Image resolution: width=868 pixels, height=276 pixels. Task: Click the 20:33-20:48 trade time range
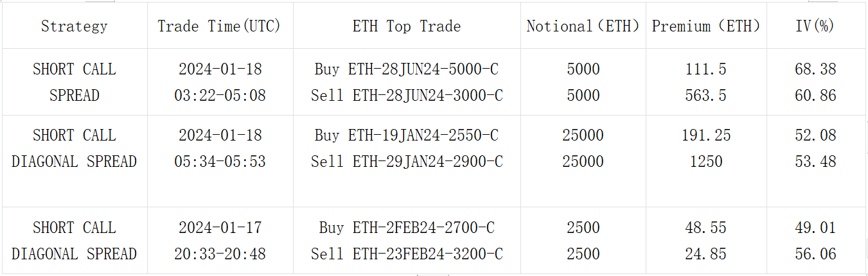click(x=220, y=254)
